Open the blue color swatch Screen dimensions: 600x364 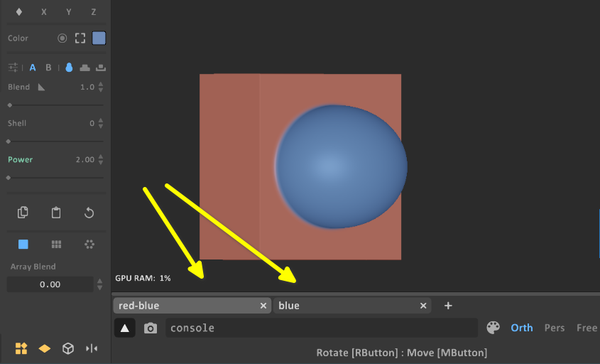[99, 38]
